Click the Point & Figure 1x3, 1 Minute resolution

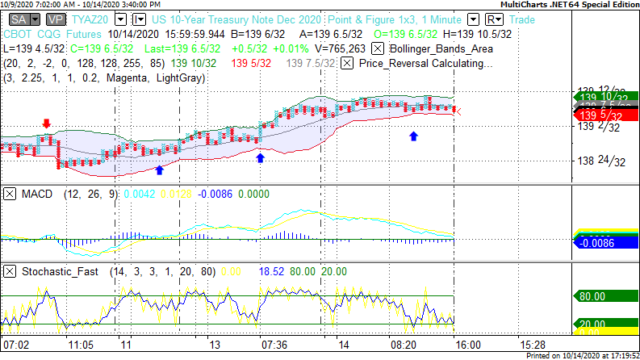click(x=395, y=20)
